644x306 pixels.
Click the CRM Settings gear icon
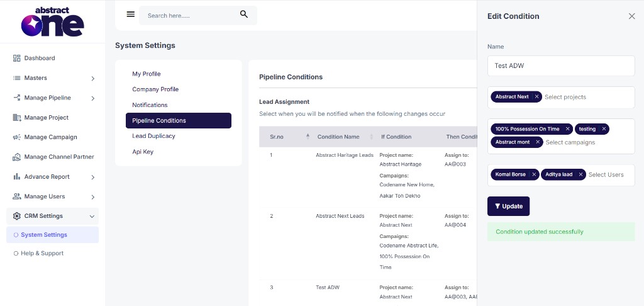(x=17, y=216)
